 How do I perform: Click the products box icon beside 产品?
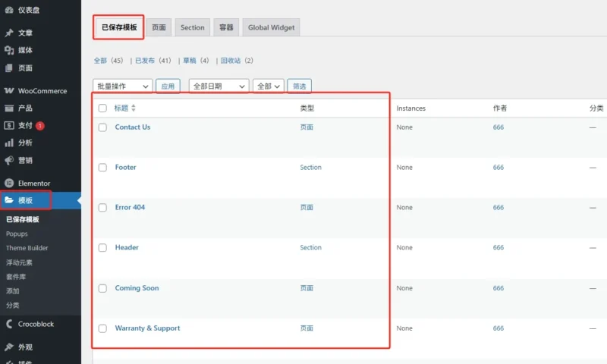9,108
